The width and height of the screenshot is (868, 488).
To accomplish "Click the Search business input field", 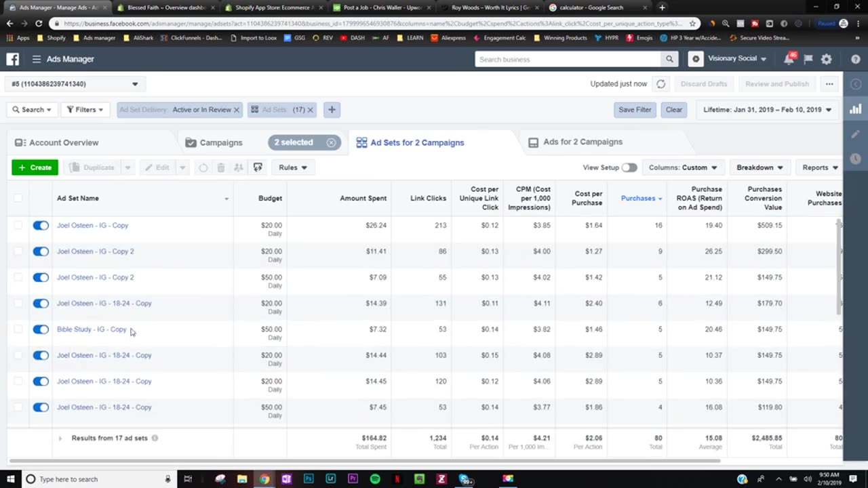I will coord(568,59).
